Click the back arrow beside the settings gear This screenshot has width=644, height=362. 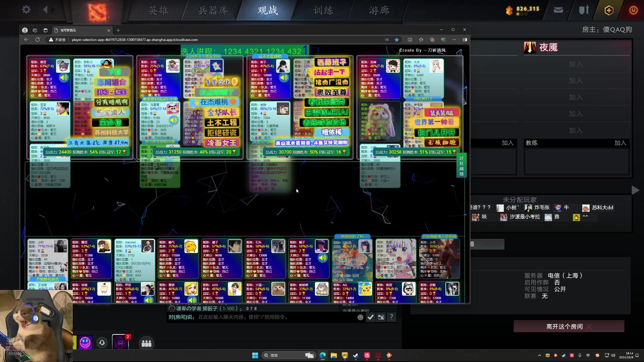click(x=45, y=10)
